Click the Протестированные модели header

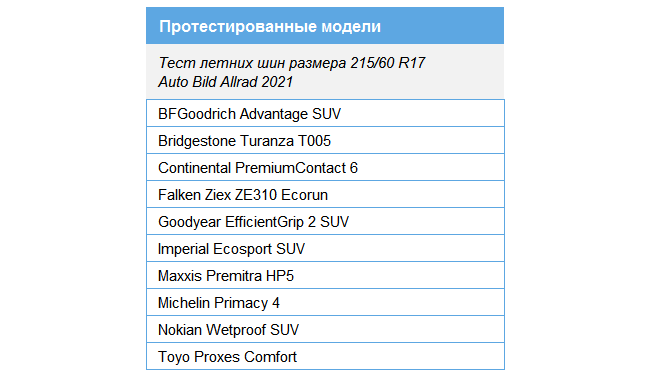tap(325, 26)
